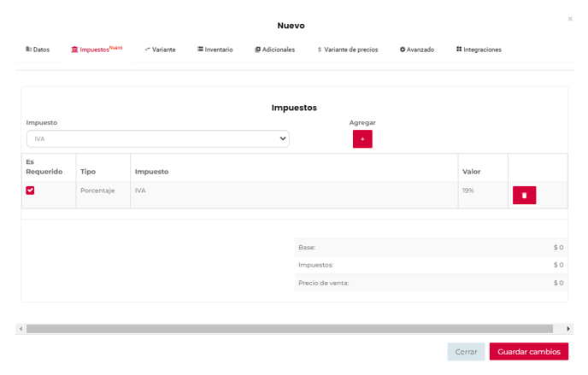
Task: Switch to Variante de precios tab
Action: [x=347, y=50]
